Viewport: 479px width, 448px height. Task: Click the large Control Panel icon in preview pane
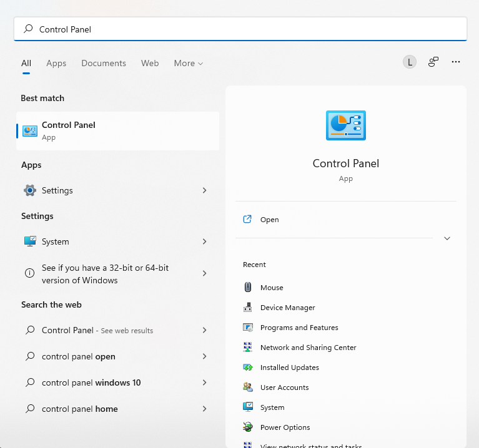point(346,125)
